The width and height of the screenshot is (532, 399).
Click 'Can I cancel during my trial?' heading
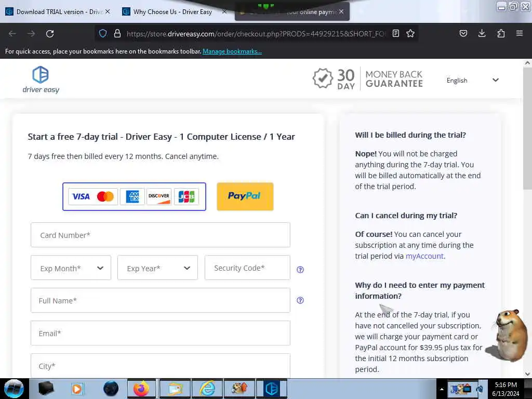406,216
